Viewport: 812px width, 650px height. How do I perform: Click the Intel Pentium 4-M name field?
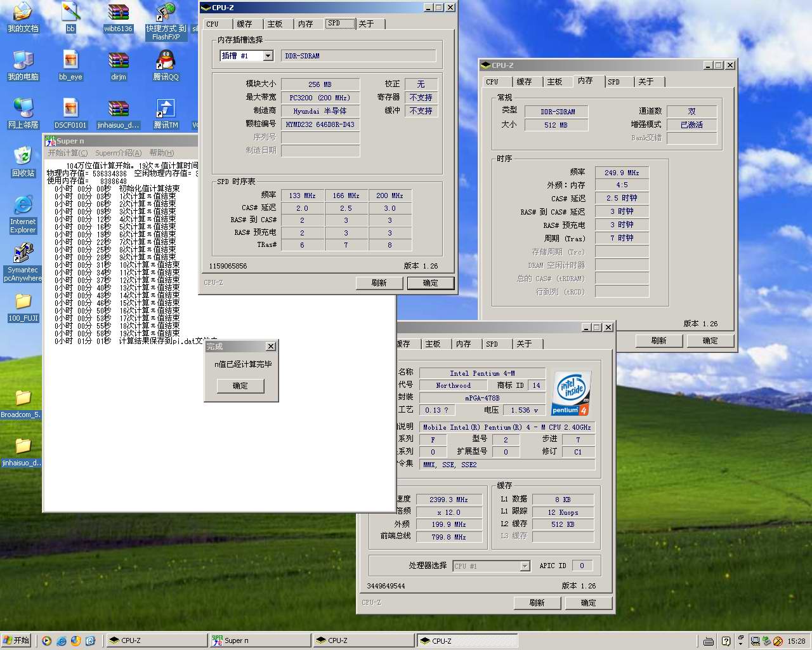pyautogui.click(x=482, y=373)
